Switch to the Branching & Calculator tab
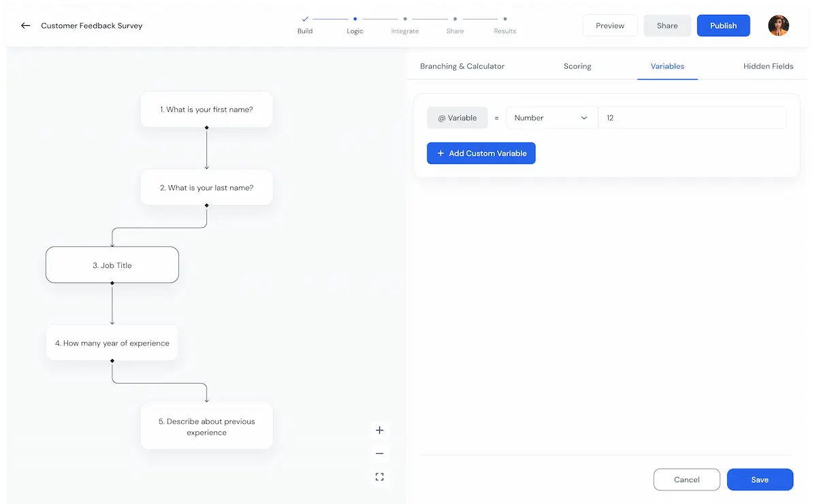Image resolution: width=817 pixels, height=504 pixels. tap(462, 66)
